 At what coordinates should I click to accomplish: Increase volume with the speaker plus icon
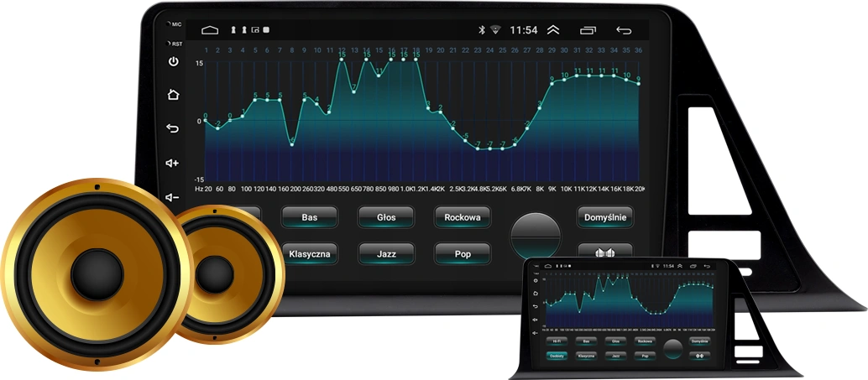(173, 164)
